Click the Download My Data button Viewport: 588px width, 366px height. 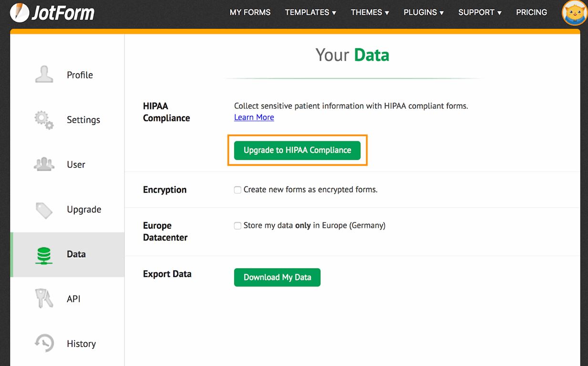[x=277, y=277]
